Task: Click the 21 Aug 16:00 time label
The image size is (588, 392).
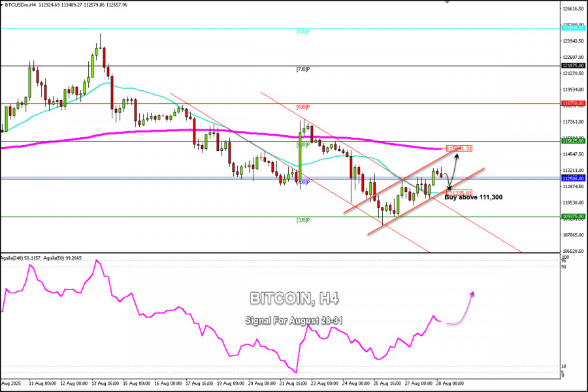Action: pos(293,384)
